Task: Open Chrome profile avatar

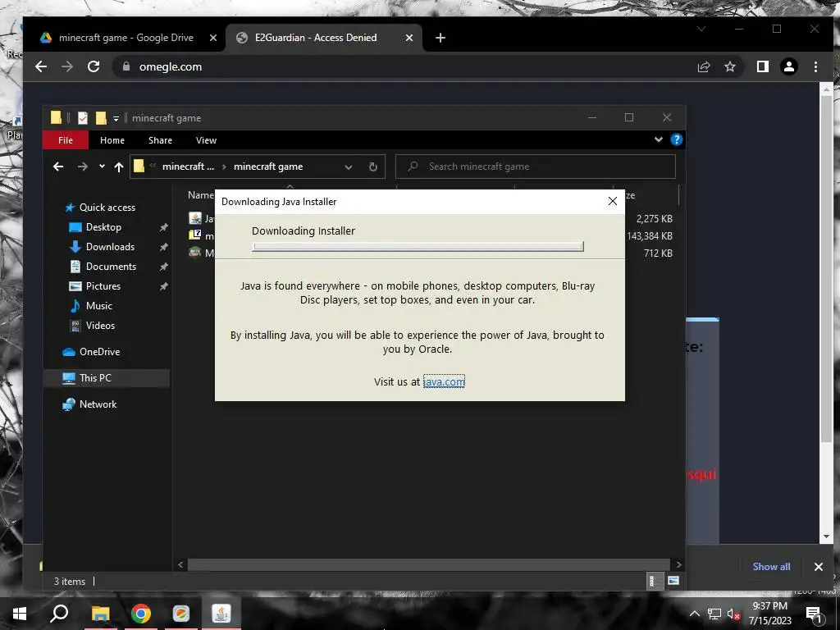Action: (x=788, y=66)
